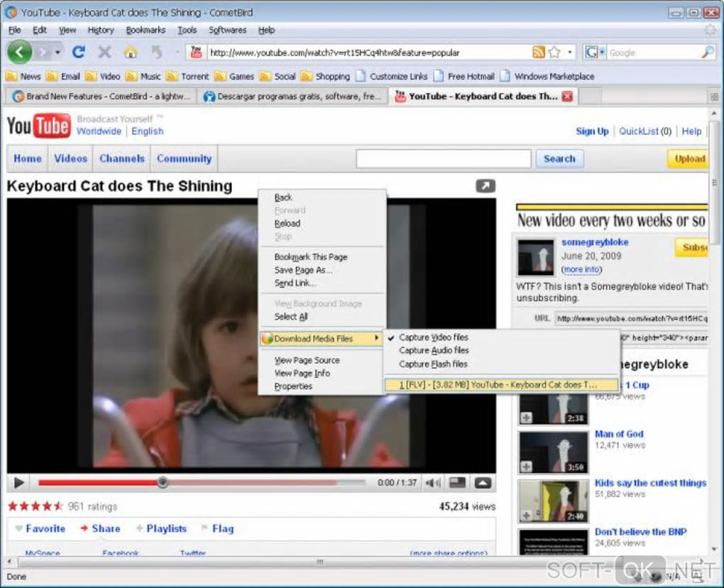This screenshot has width=724, height=588.
Task: Open the search engine selector dropdown
Action: [595, 52]
